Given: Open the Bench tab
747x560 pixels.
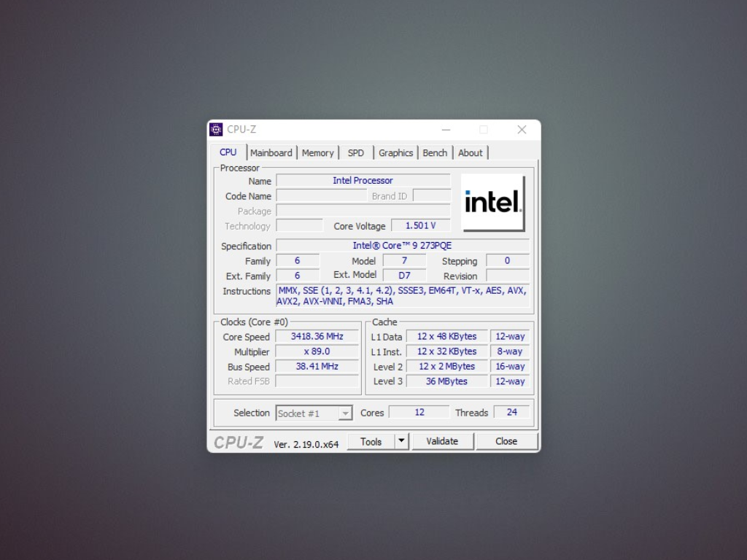Looking at the screenshot, I should click(435, 152).
